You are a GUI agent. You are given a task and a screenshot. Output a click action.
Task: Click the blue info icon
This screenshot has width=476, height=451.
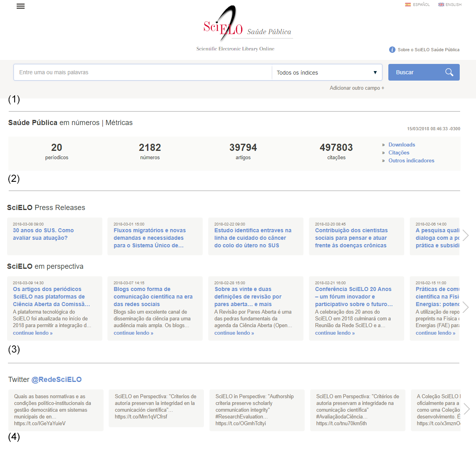pyautogui.click(x=392, y=50)
